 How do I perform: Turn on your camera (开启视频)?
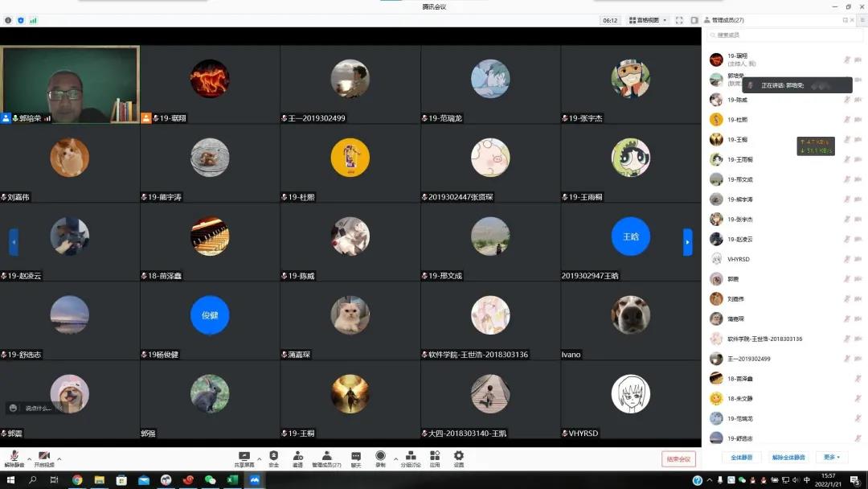[44, 458]
